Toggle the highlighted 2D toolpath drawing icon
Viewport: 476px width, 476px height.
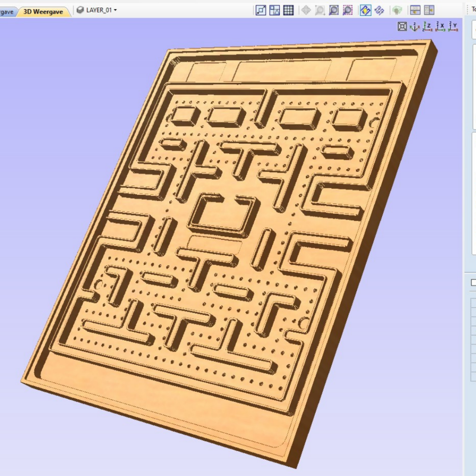tap(365, 10)
